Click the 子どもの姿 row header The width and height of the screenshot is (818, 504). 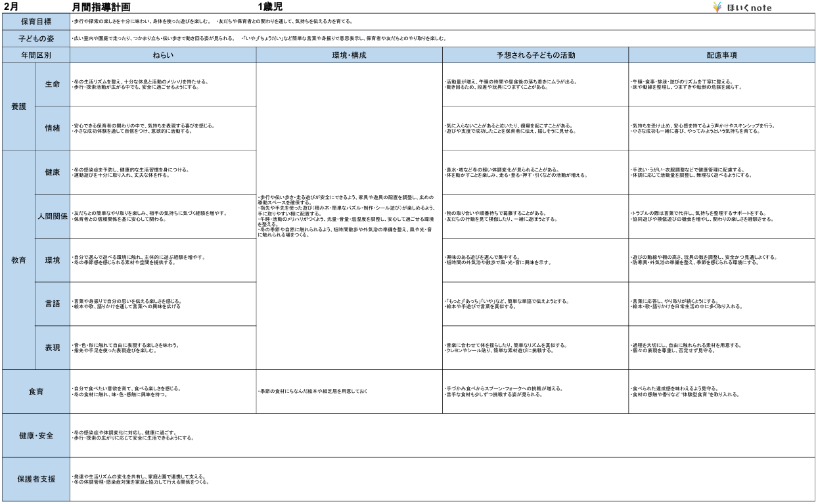coord(36,38)
